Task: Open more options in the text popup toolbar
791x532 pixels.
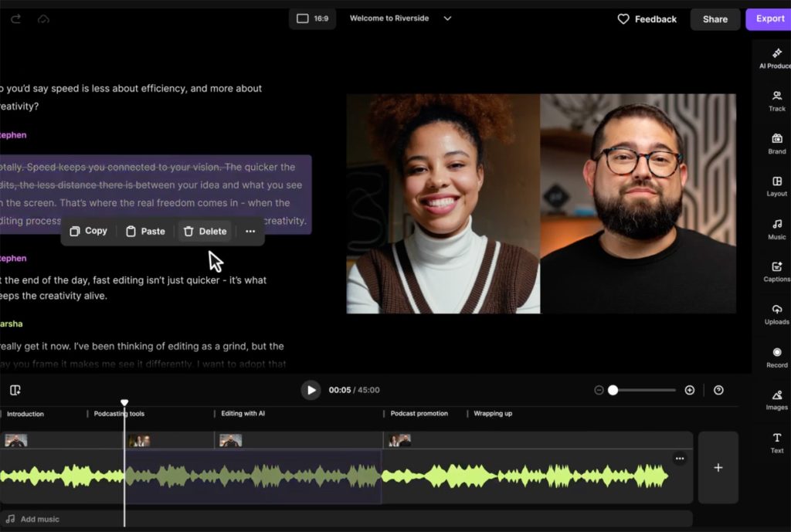Action: (250, 231)
